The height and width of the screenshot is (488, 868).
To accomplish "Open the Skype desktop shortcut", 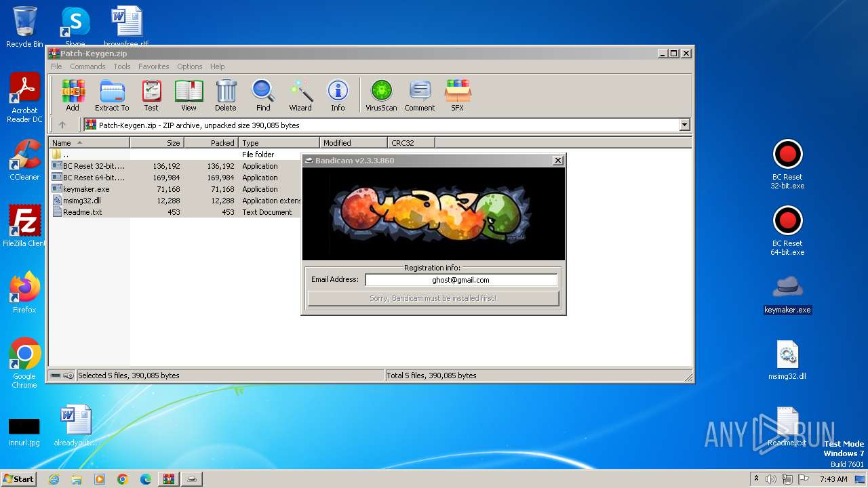I will point(75,26).
